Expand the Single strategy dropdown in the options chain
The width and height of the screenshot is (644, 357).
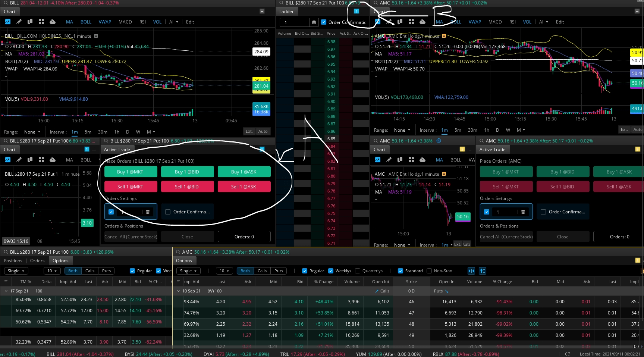click(188, 270)
